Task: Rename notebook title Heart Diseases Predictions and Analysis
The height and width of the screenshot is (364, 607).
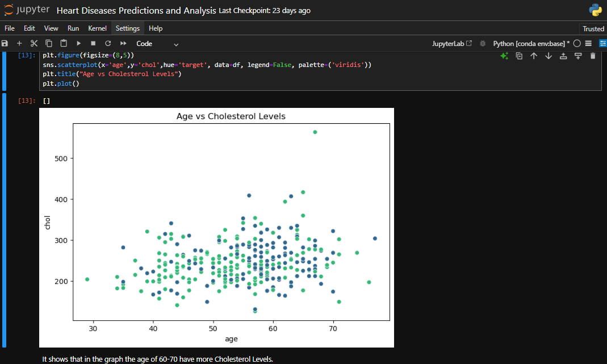Action: 136,10
